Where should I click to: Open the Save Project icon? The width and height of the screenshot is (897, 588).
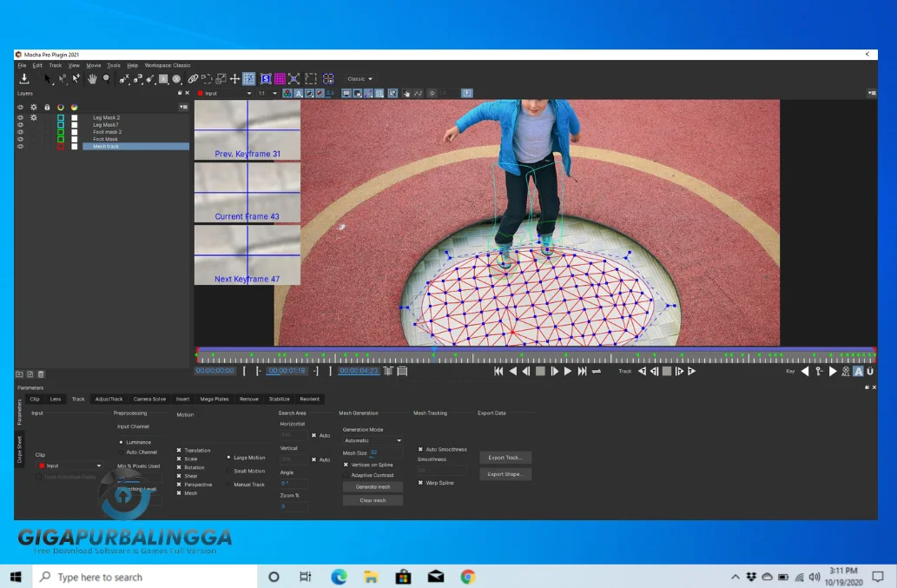click(25, 79)
